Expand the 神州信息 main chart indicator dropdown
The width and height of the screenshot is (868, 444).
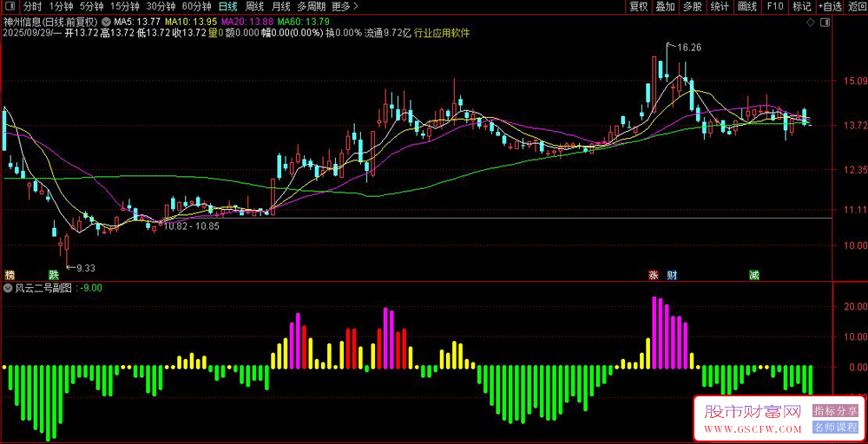pyautogui.click(x=106, y=23)
